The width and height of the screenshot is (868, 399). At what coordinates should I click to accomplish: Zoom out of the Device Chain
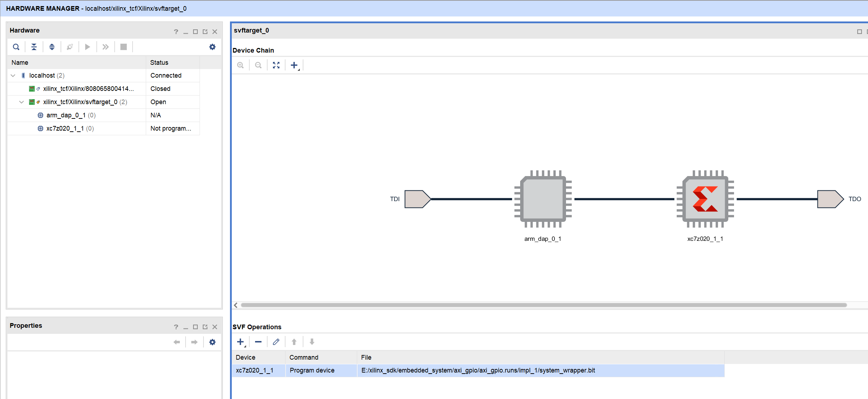click(x=258, y=65)
